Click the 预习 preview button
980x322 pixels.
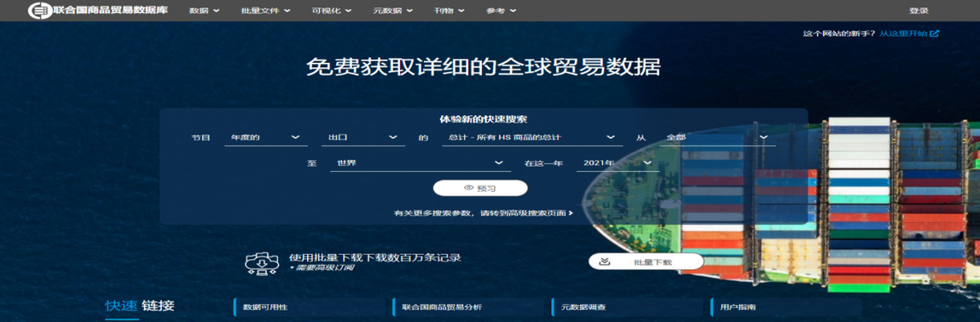[480, 188]
